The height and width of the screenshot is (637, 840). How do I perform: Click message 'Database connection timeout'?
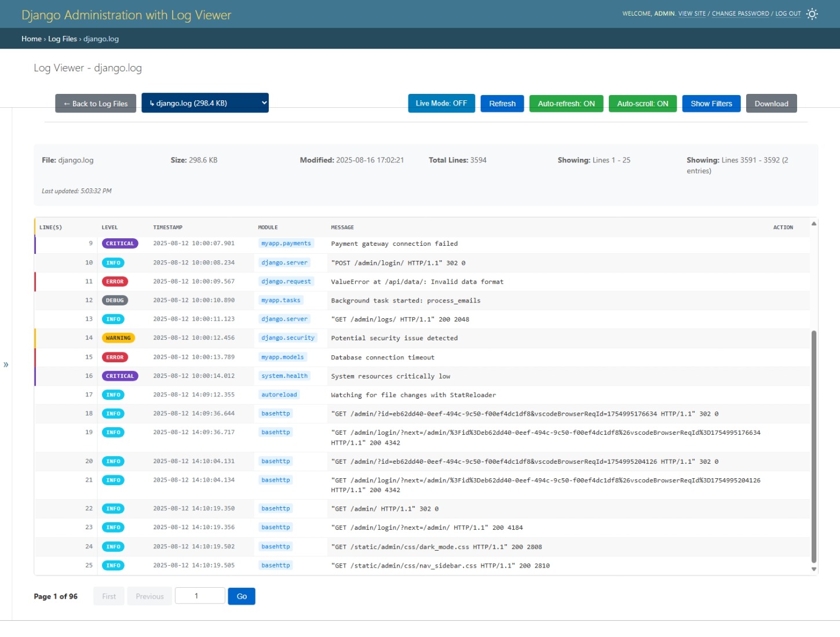tap(383, 358)
